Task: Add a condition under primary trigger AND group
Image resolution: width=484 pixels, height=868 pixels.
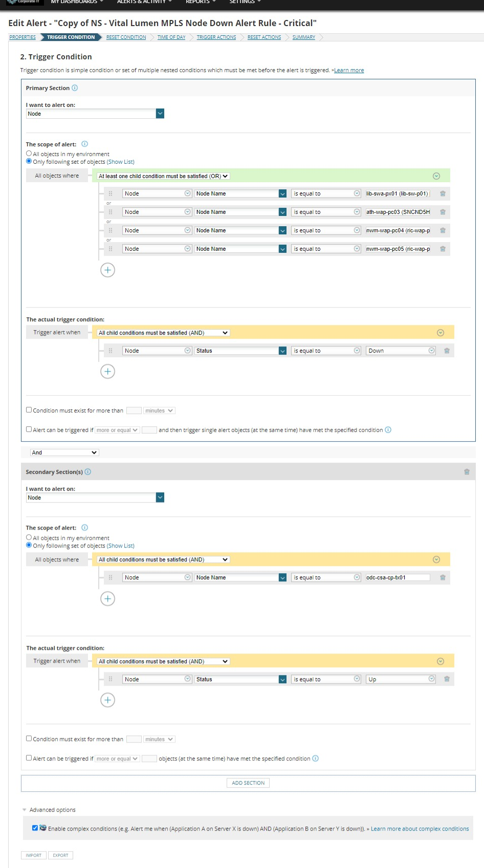Action: tap(107, 372)
